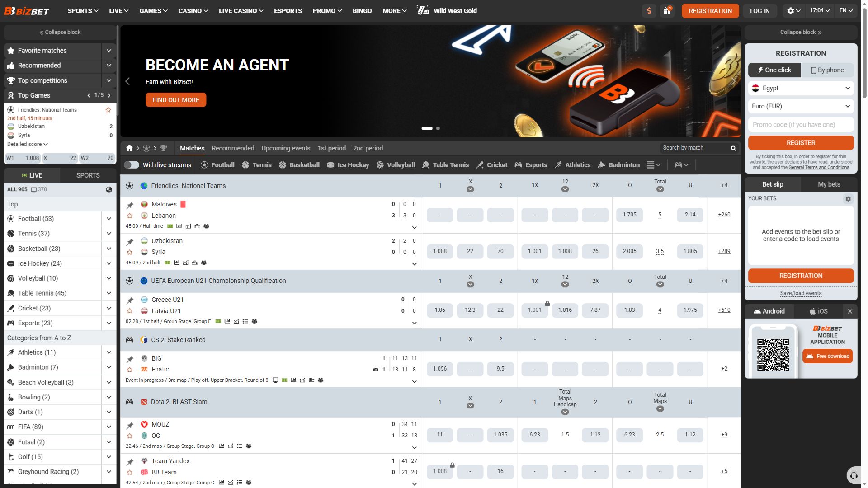
Task: Close the mobile app panel
Action: [x=850, y=311]
